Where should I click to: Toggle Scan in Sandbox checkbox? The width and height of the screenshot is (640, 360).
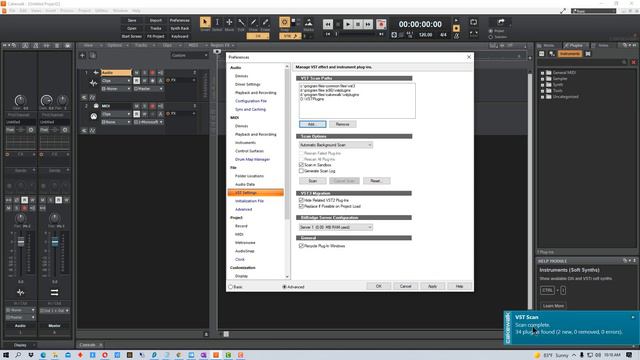pos(301,165)
